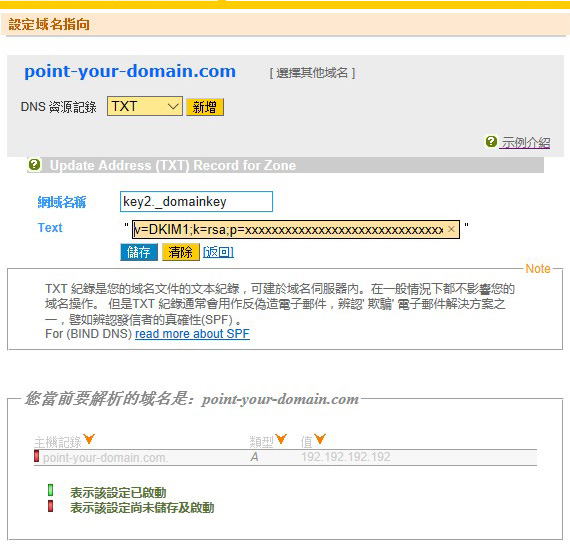Clear the Text field with the X icon

click(451, 229)
